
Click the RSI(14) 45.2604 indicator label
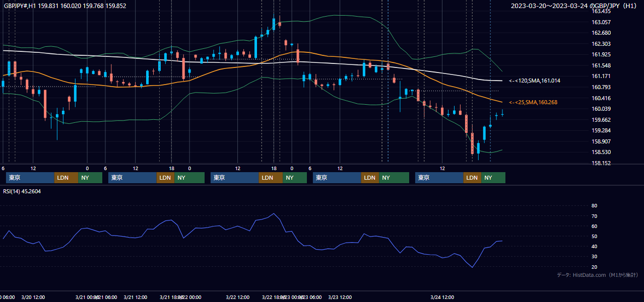point(22,191)
